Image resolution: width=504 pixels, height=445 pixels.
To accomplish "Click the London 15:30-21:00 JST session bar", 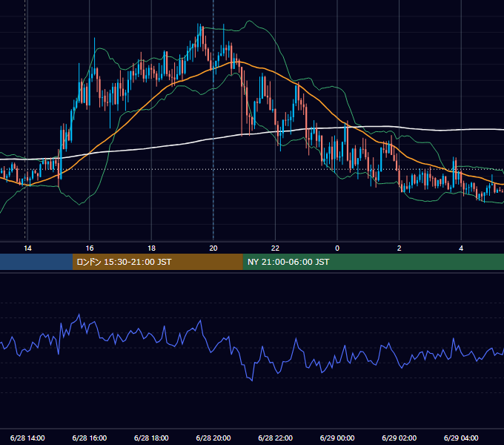I will [x=157, y=262].
